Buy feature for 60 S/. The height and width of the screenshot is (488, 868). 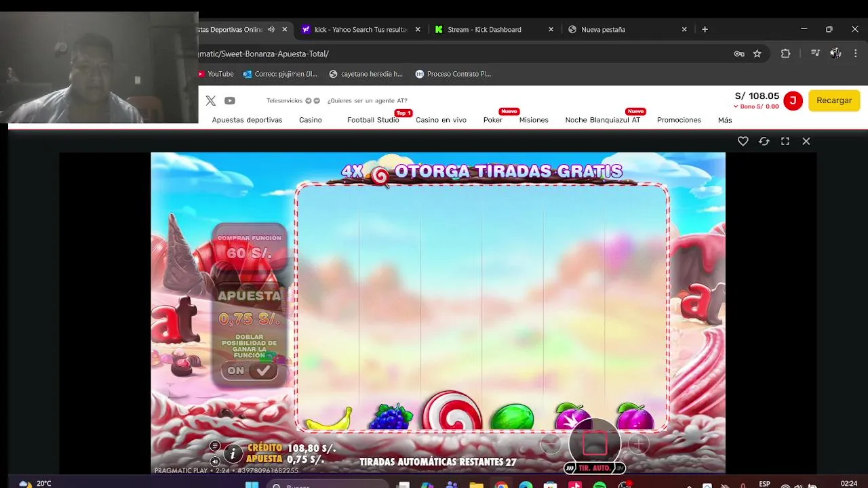click(x=250, y=247)
